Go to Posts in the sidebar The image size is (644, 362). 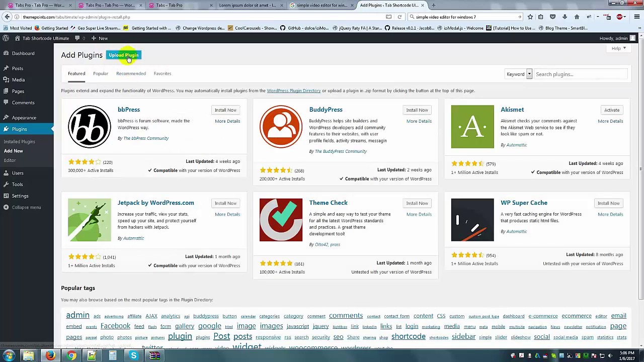pos(18,68)
